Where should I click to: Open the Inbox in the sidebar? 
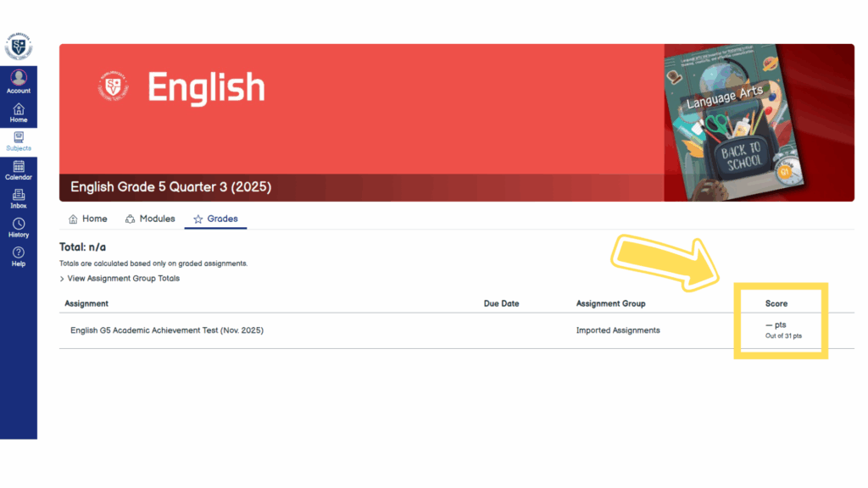19,199
